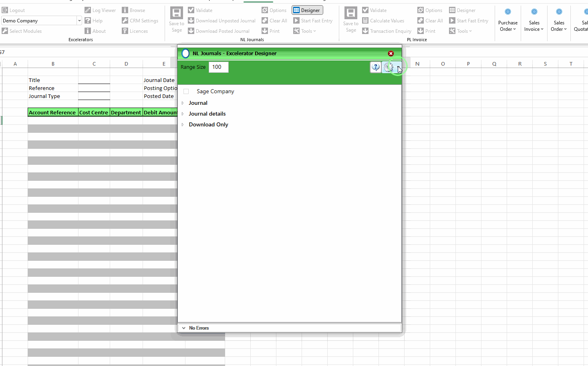Start Fast Entry in NL Journals

(312, 21)
